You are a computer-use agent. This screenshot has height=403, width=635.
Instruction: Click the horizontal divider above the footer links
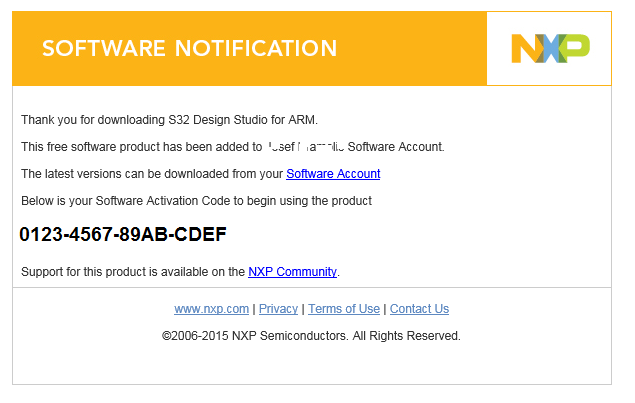311,288
